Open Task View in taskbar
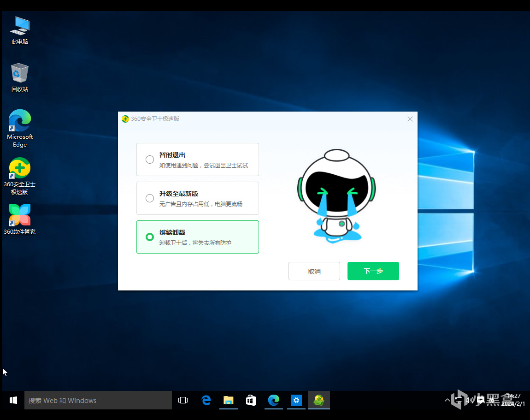The width and height of the screenshot is (530, 420). tap(183, 400)
